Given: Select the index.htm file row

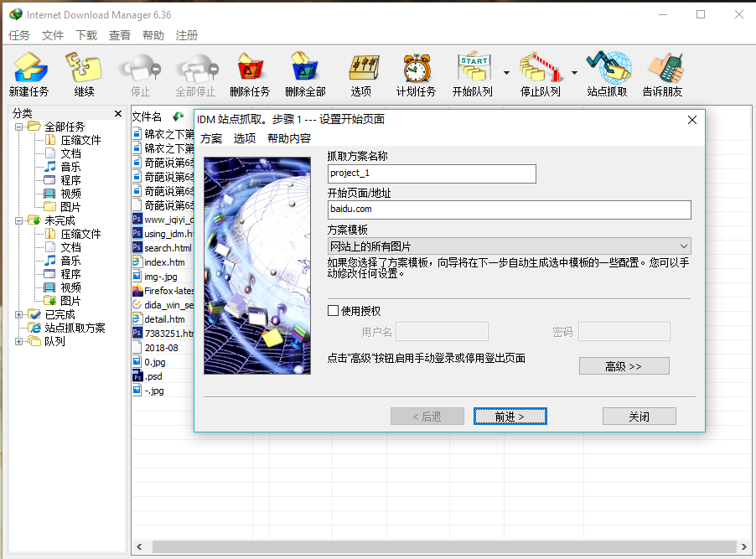Looking at the screenshot, I should [x=163, y=262].
